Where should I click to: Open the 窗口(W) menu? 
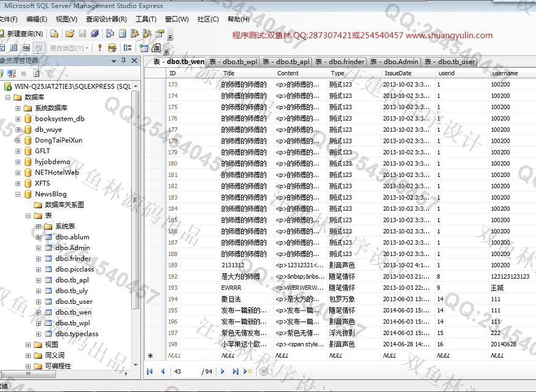177,19
